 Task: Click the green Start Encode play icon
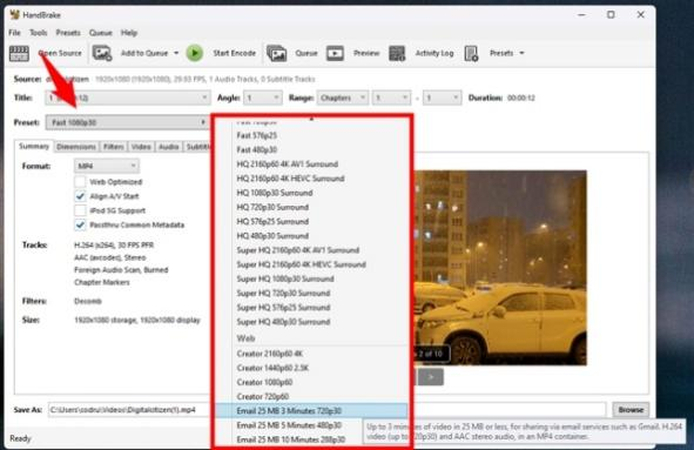(194, 53)
